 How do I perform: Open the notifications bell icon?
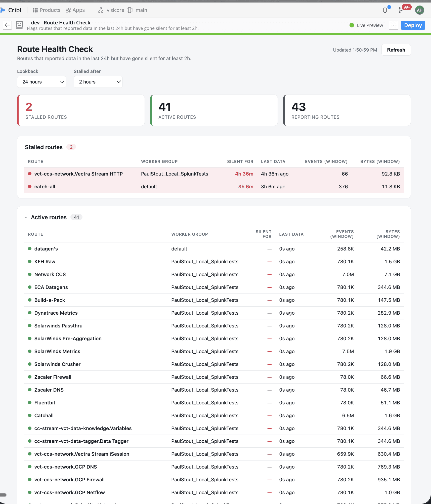coord(385,10)
